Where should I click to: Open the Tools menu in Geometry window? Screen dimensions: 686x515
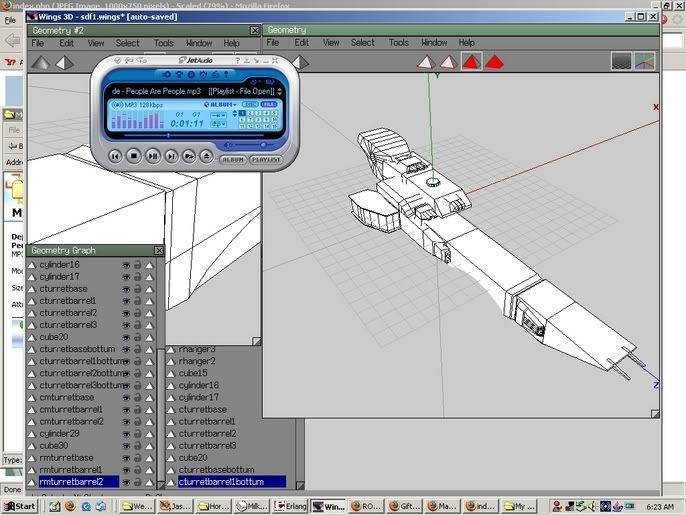tap(398, 43)
